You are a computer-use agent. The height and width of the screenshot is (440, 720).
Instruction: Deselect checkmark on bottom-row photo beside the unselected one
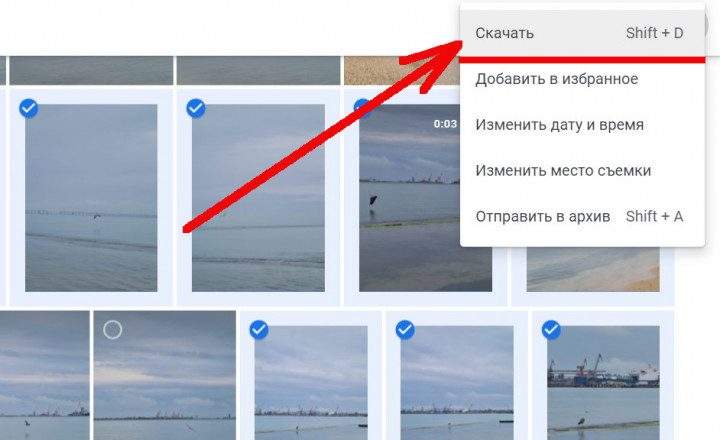[259, 330]
